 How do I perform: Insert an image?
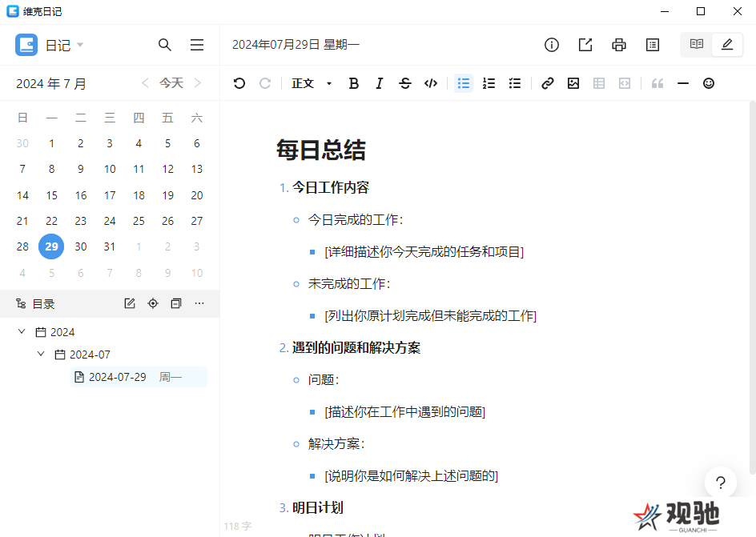pyautogui.click(x=573, y=83)
